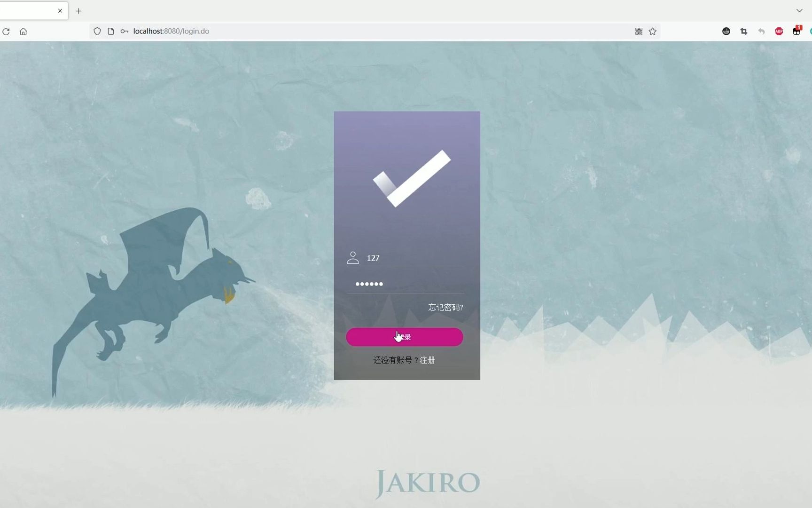This screenshot has height=508, width=812.
Task: Click the undo arrow toolbar icon
Action: point(761,32)
